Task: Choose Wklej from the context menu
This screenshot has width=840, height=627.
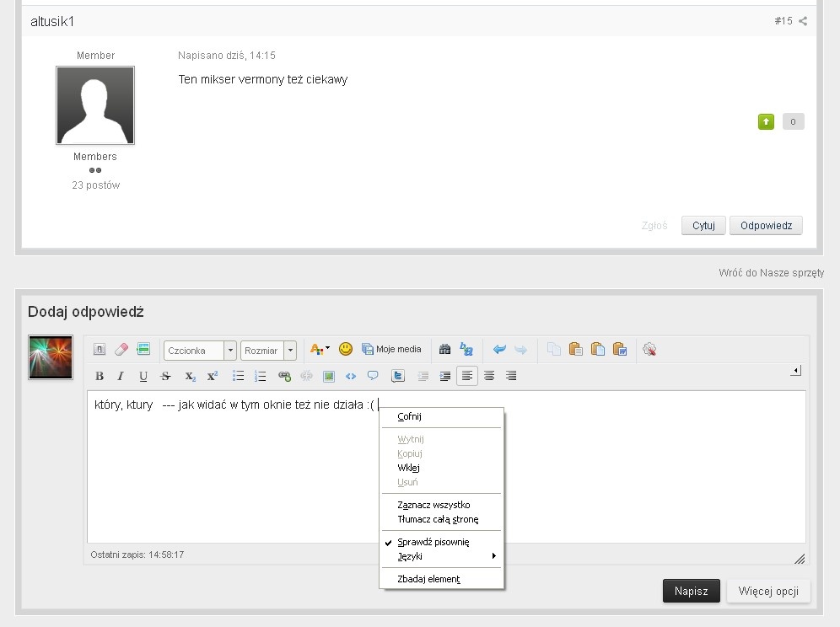Action: tap(408, 468)
